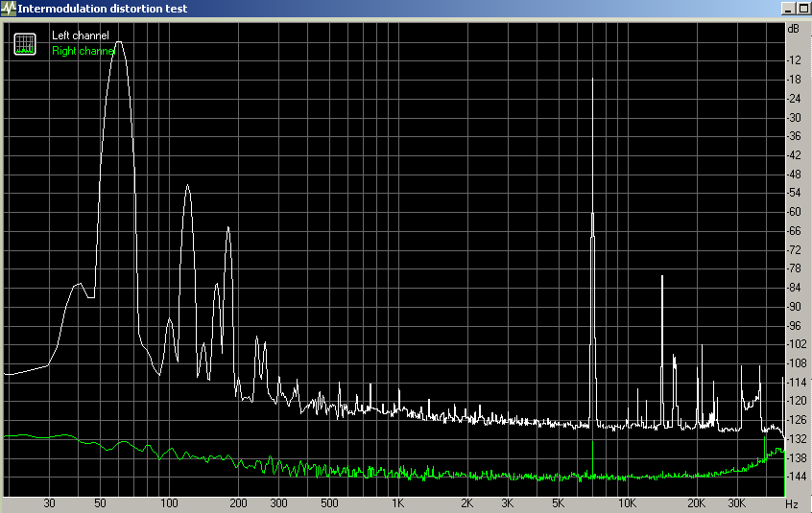Click the "-84" dB axis value
The width and height of the screenshot is (812, 513).
794,288
